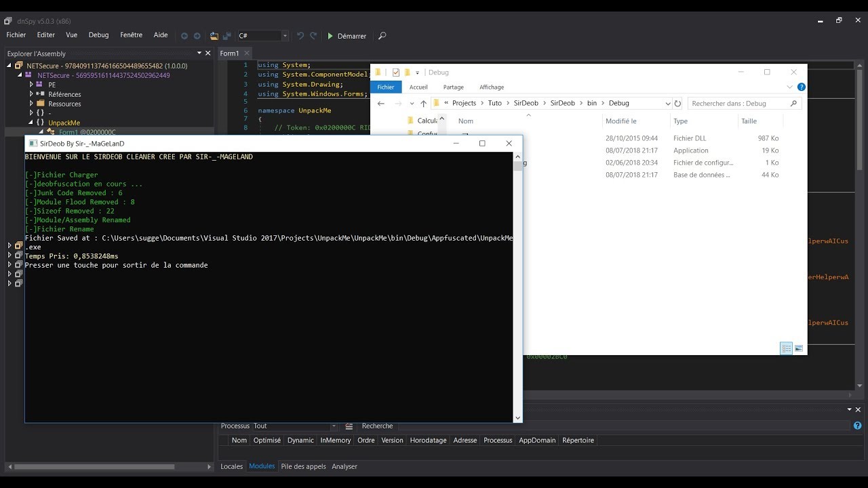Collapse the UnpackMe namespace node
The width and height of the screenshot is (868, 488).
[x=31, y=123]
